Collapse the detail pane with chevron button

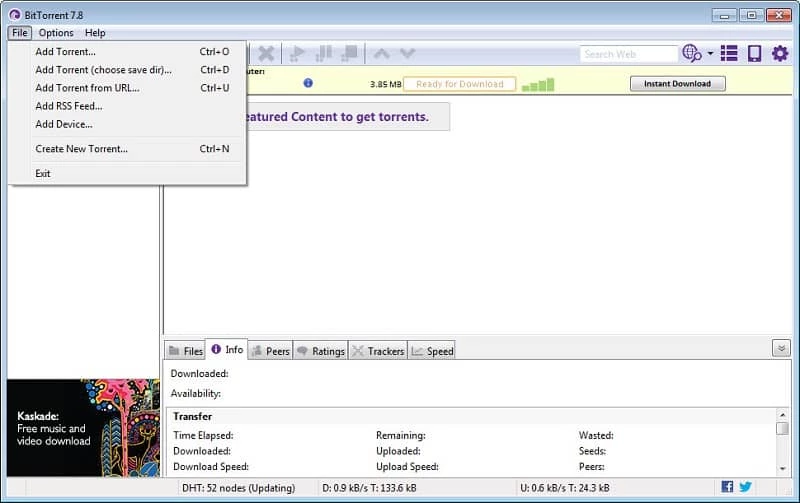[781, 348]
